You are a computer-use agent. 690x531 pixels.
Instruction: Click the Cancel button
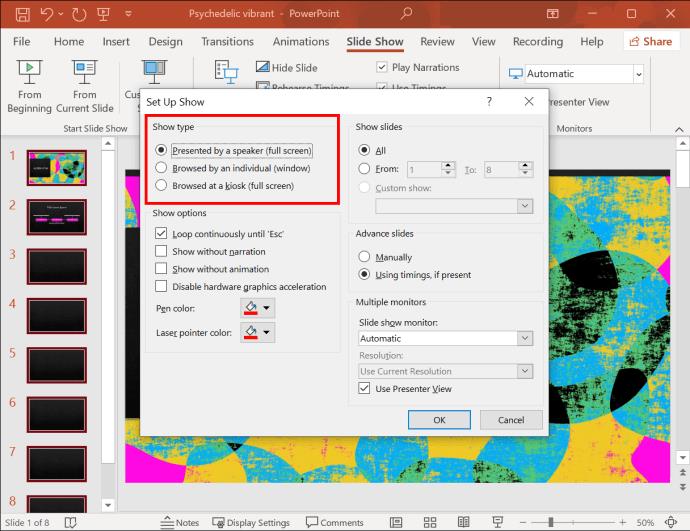point(511,420)
